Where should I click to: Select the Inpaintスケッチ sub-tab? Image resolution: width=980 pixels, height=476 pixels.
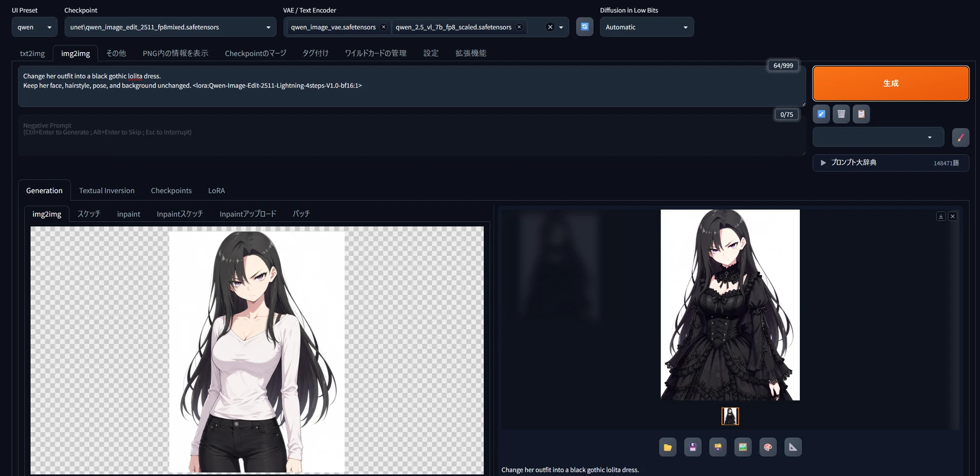click(x=180, y=214)
